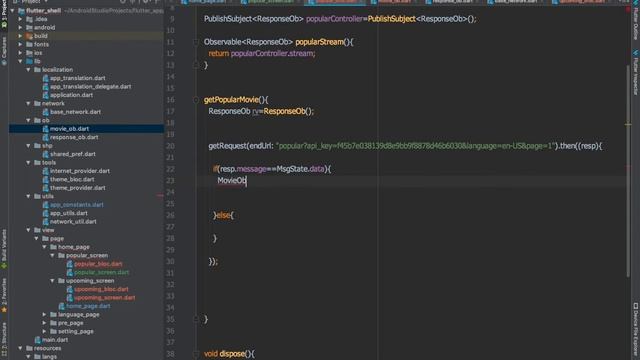Collapse the upcoming_screen folder arrow
Image resolution: width=640 pixels, height=360 pixels.
[52, 281]
